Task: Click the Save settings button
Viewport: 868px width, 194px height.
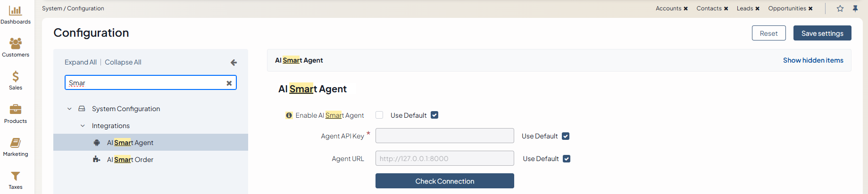Action: tap(822, 33)
